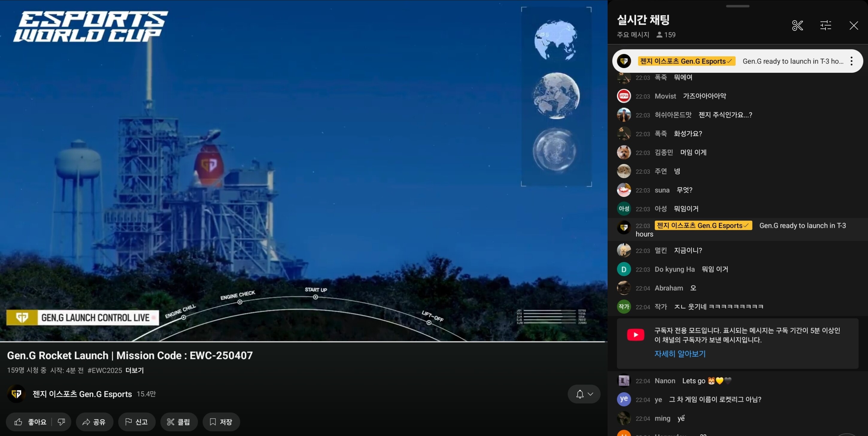Viewport: 868px width, 436px height.
Task: Share the video with 공유 button
Action: coord(94,422)
